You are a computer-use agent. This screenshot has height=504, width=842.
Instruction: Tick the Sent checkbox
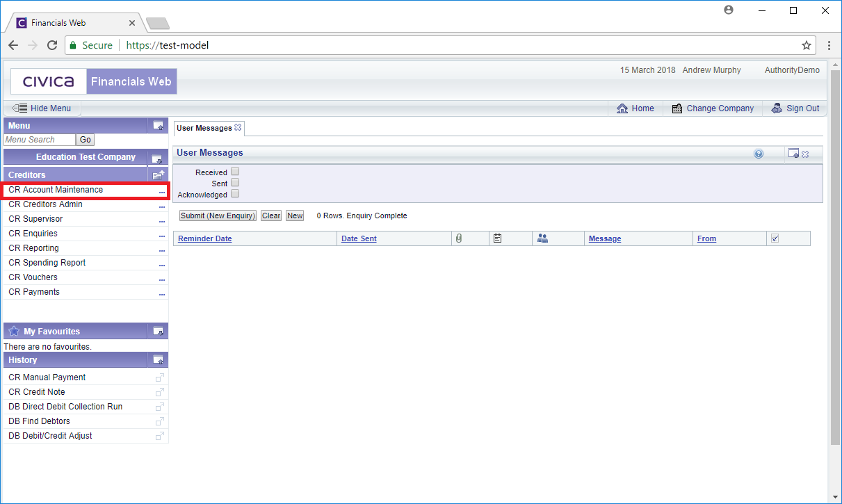[235, 183]
